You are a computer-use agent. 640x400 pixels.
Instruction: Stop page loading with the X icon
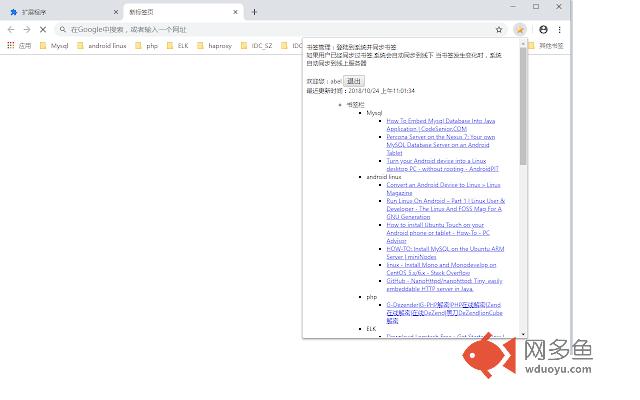[x=42, y=29]
